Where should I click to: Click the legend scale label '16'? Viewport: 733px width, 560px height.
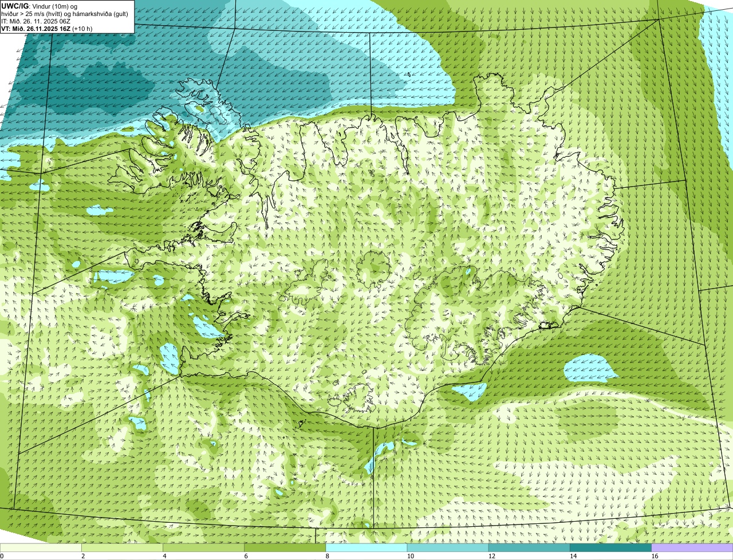pos(655,556)
